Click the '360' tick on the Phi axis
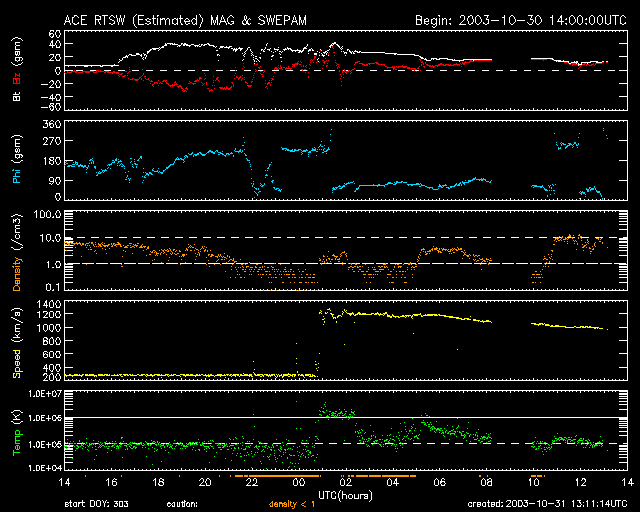This screenshot has width=640, height=512. pos(51,124)
